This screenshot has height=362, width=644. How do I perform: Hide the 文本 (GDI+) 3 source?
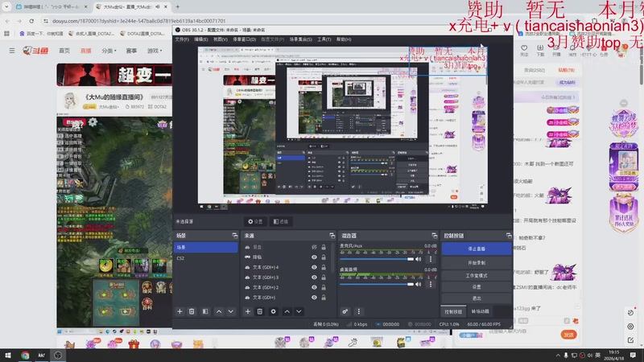coord(314,278)
